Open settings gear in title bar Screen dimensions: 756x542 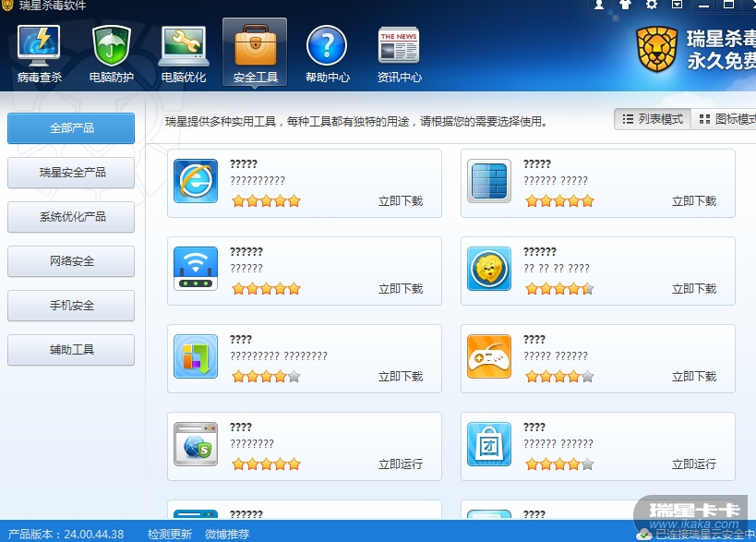coord(652,5)
